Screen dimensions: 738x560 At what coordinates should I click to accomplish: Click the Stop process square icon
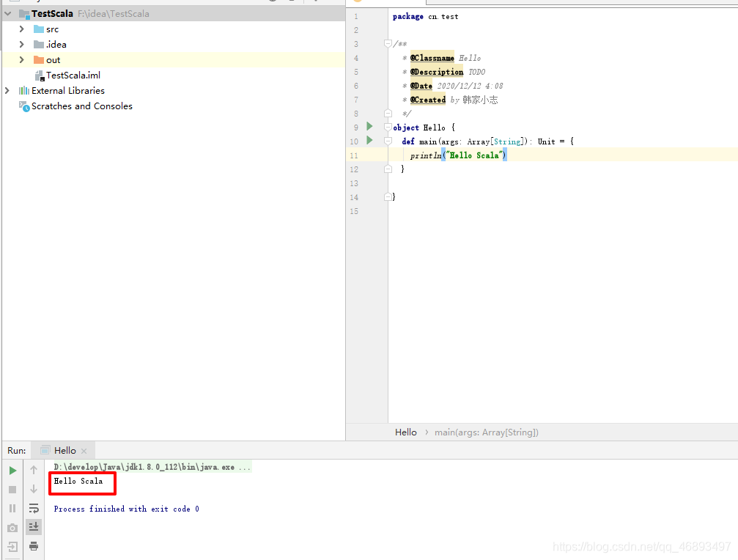pyautogui.click(x=12, y=490)
